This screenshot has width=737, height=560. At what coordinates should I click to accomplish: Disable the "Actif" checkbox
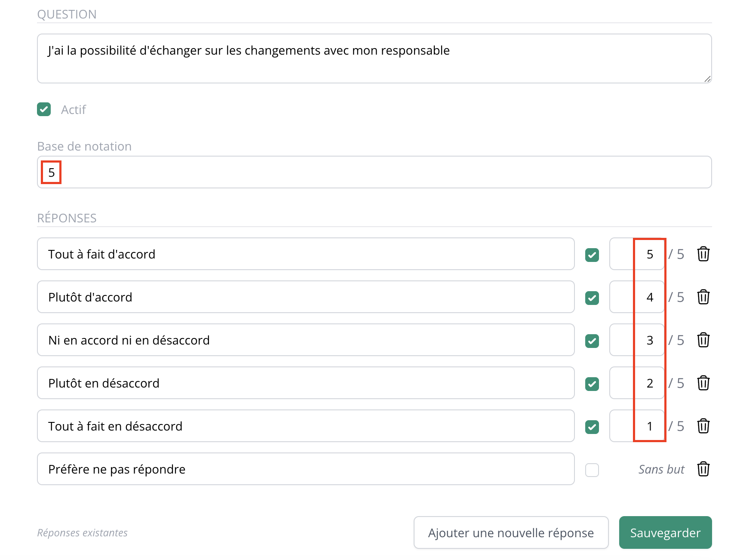click(x=44, y=109)
